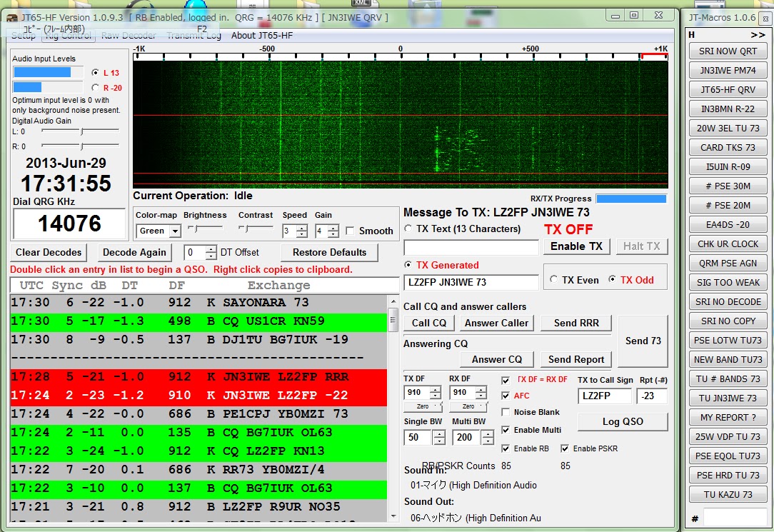Click the JT65-HF title bar app icon
This screenshot has width=774, height=532.
(12, 19)
